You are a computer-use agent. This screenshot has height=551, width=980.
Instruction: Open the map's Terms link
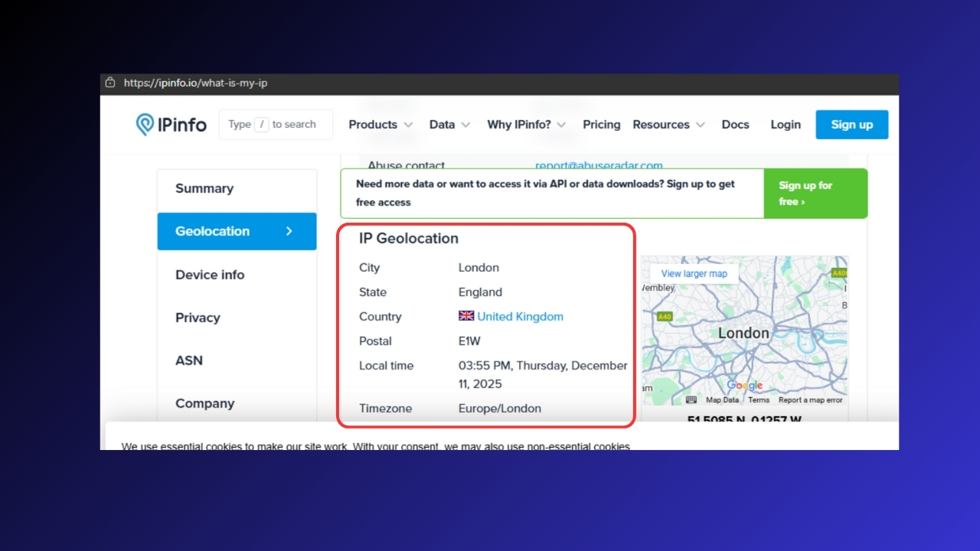pyautogui.click(x=759, y=400)
